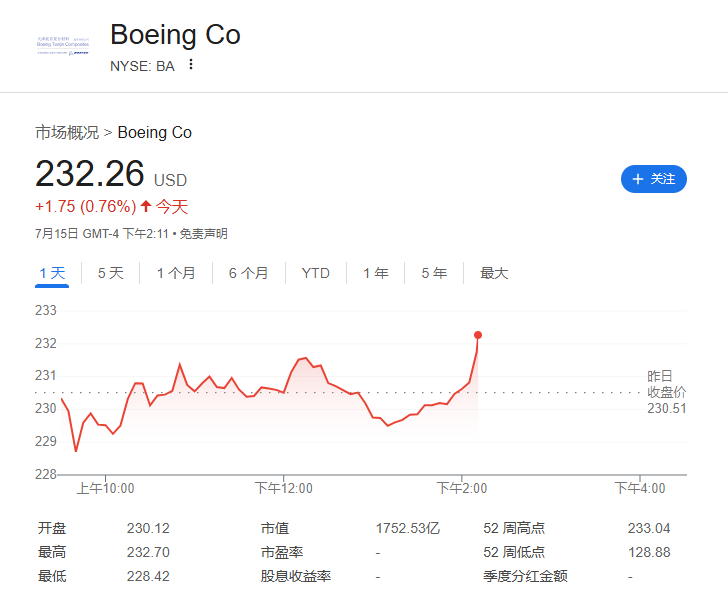Click the 股息收益率 label
The height and width of the screenshot is (603, 728).
tap(296, 577)
